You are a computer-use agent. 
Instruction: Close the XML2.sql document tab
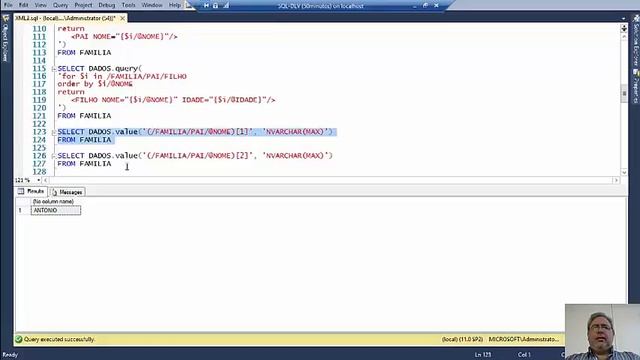[122, 18]
